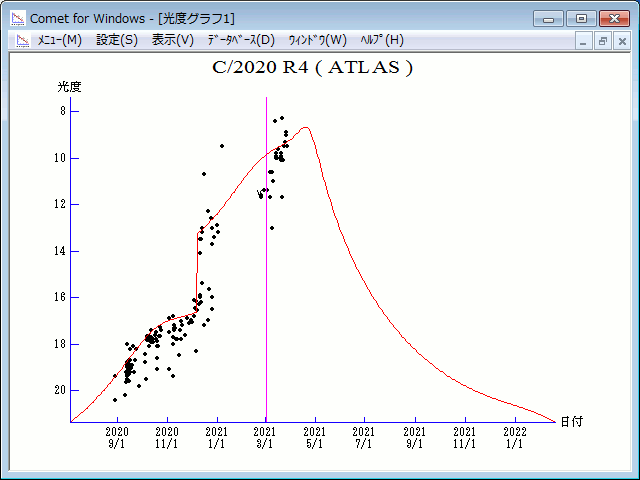
Task: Click the Comet for Windows title bar icon
Action: point(18,18)
